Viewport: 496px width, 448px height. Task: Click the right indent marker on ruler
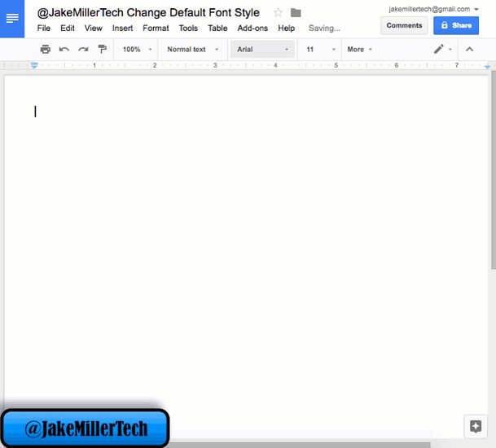pyautogui.click(x=487, y=67)
